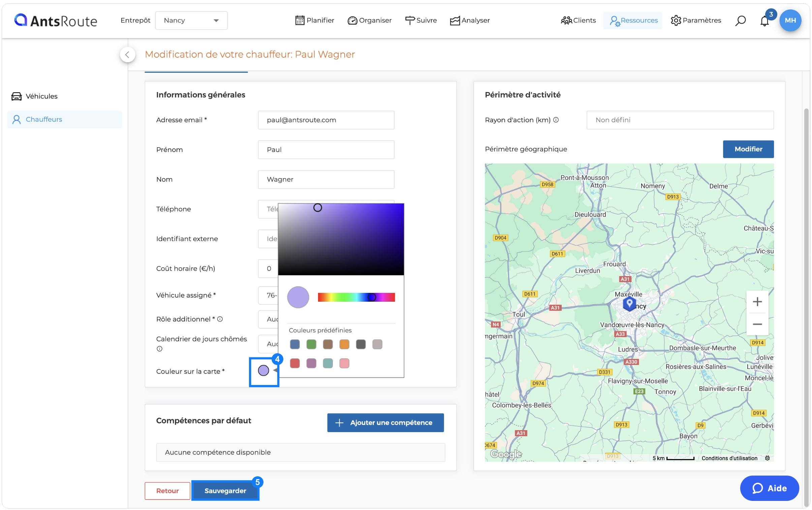This screenshot has height=510, width=812.
Task: Click the Nancy depot marker on the map
Action: pyautogui.click(x=629, y=303)
